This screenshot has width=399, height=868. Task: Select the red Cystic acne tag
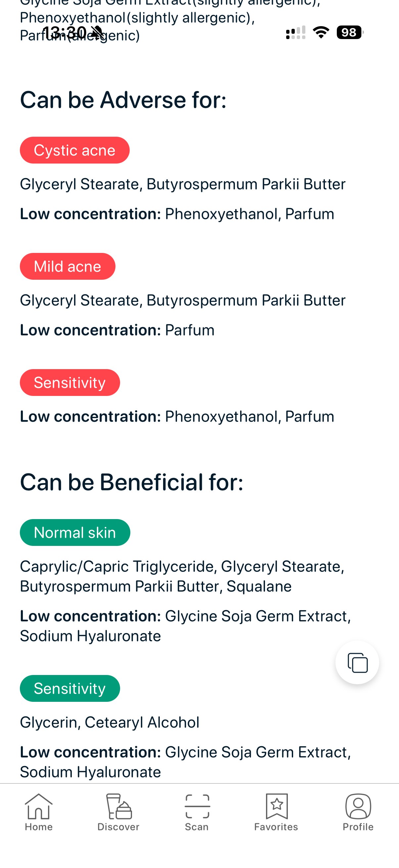pos(74,150)
